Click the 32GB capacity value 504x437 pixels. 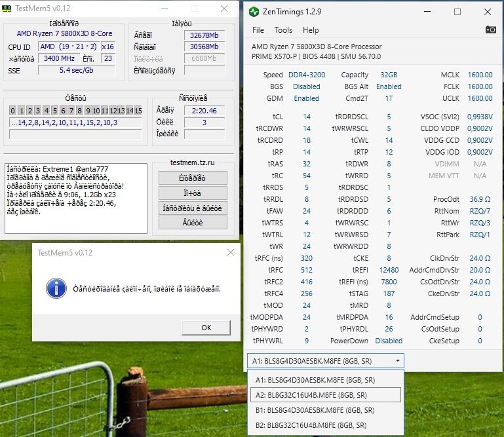coord(389,75)
